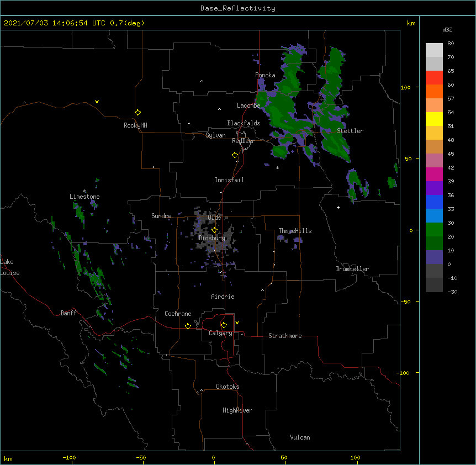Click the Lacombe town label

click(x=248, y=105)
